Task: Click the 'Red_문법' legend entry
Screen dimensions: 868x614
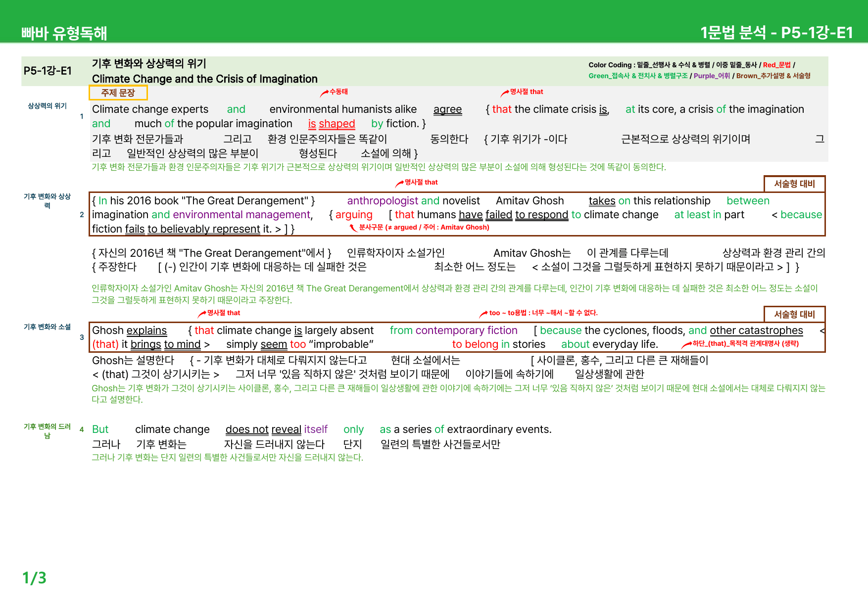Action: point(776,65)
